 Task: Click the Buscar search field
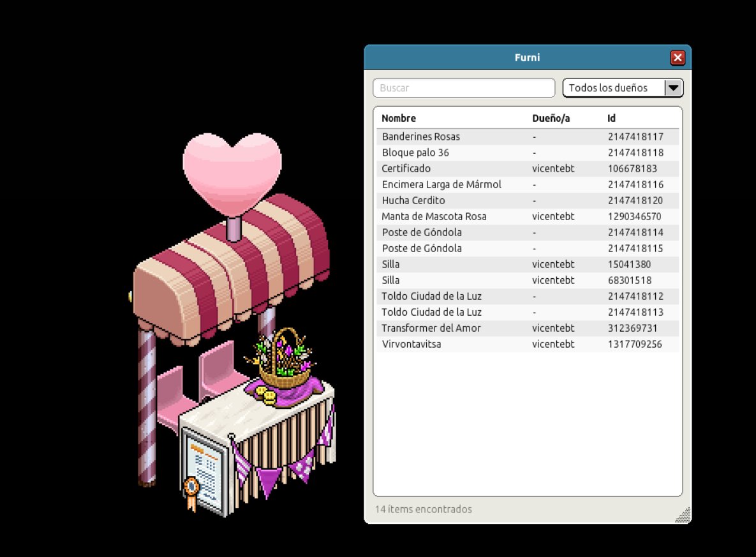coord(463,87)
